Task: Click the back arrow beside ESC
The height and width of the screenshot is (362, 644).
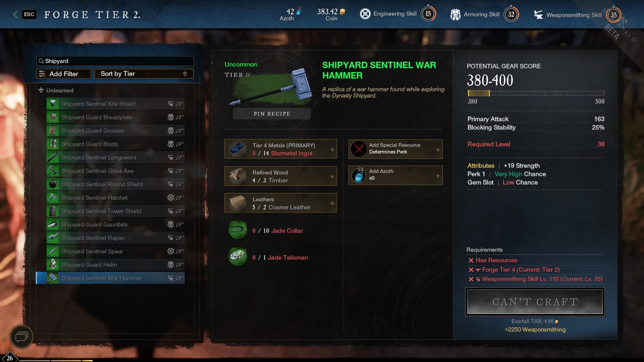Action: pyautogui.click(x=15, y=14)
